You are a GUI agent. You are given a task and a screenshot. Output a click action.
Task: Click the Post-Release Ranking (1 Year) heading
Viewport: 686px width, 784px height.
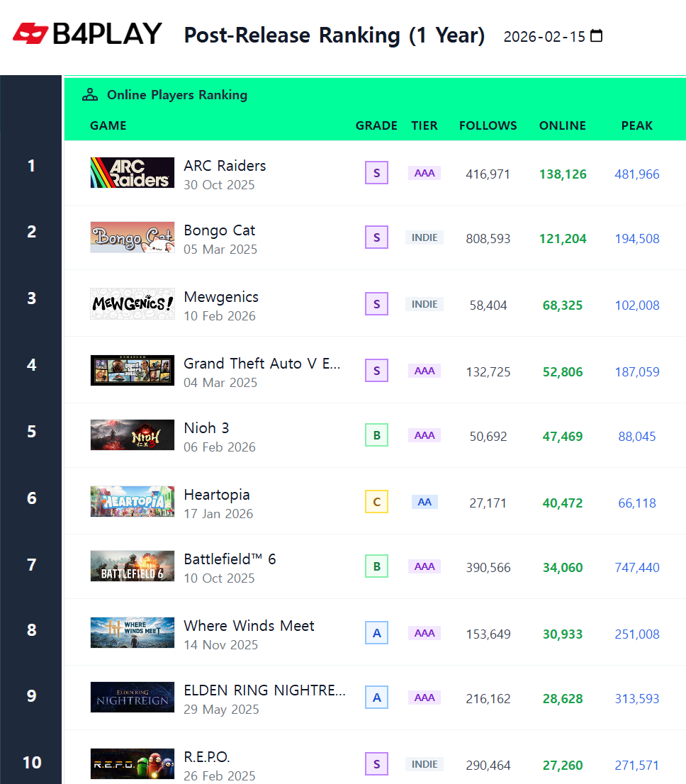[334, 35]
